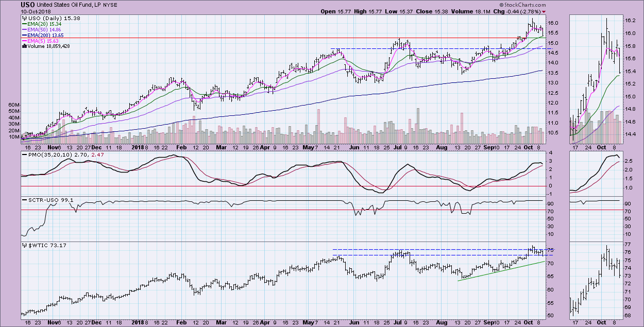The height and width of the screenshot is (327, 644).
Task: Click the 'EMA(50) 14.86' legend entry
Action: coord(44,29)
